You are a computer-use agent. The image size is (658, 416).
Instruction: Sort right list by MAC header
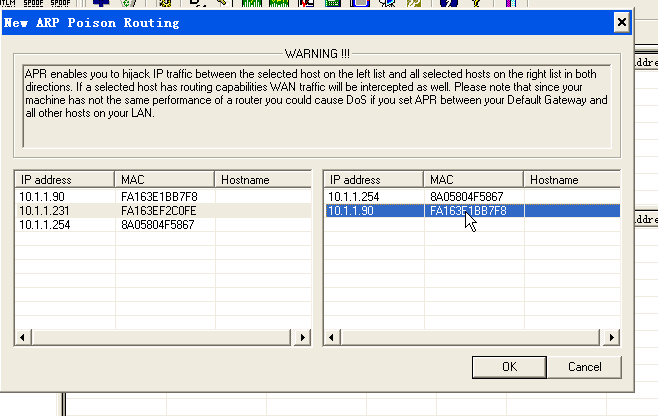473,180
